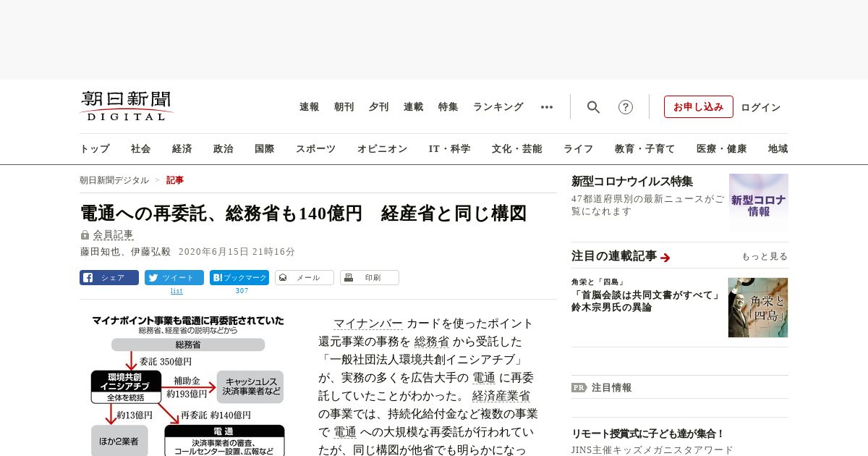
Task: Click the lock icon beside 会員記事
Action: (85, 235)
